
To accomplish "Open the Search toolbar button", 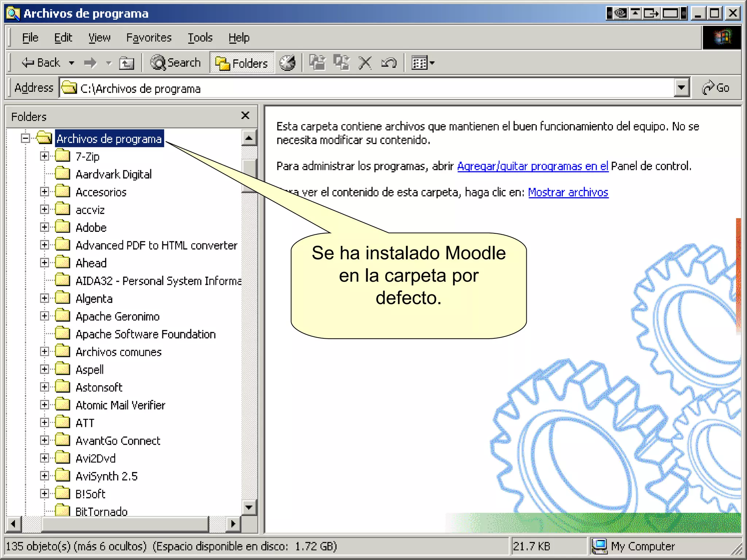I will tap(175, 63).
